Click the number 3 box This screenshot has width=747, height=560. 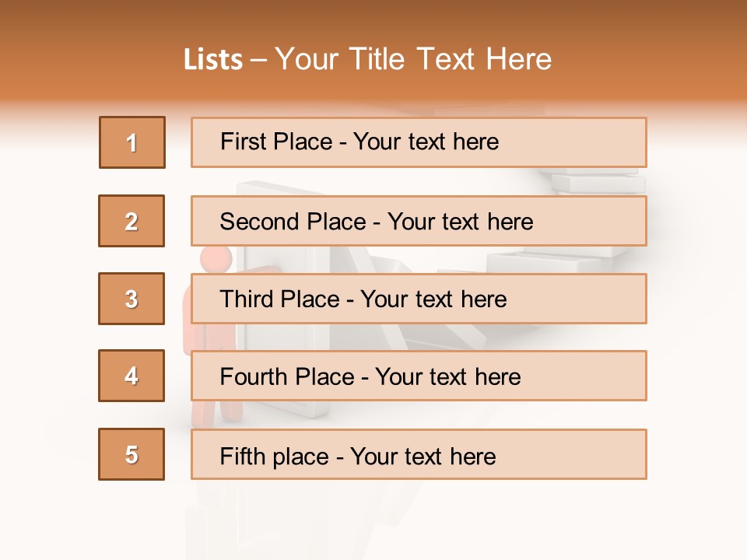132,299
